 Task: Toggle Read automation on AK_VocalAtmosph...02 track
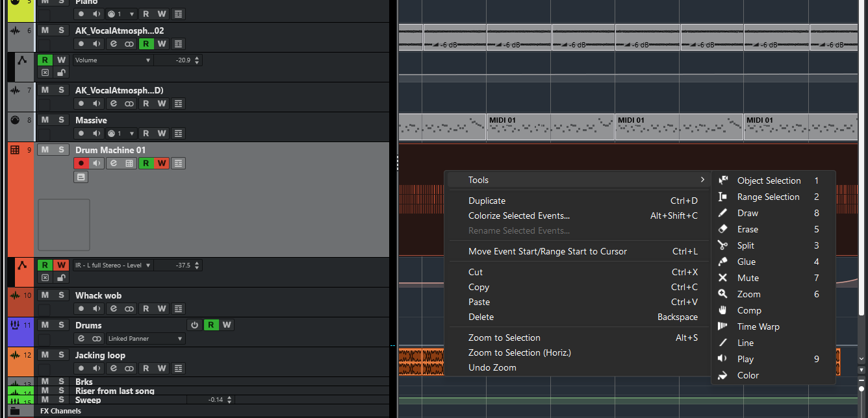tap(146, 43)
